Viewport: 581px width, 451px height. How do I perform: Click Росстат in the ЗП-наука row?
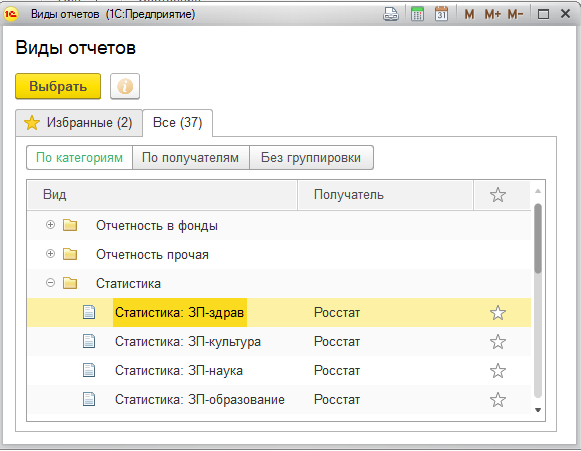[337, 370]
